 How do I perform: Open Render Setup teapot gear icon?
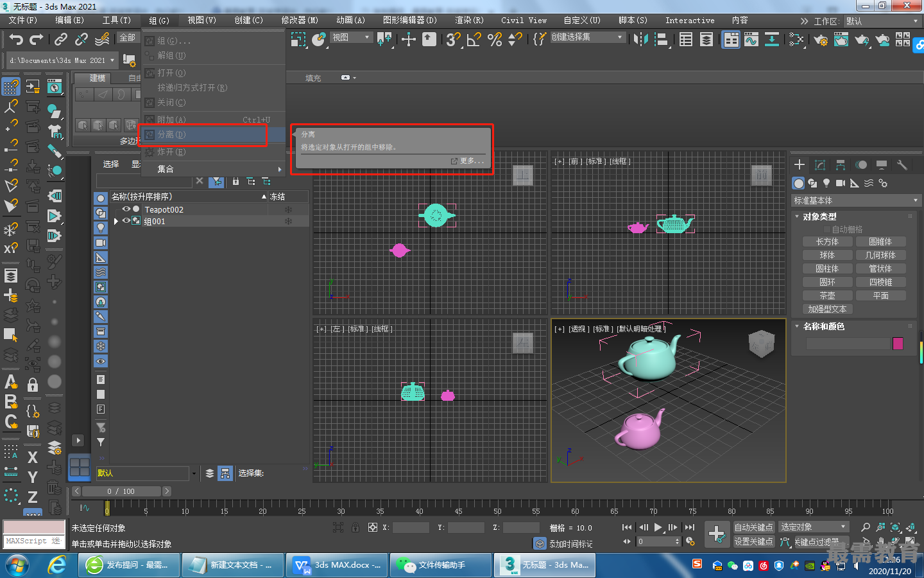[x=821, y=40]
